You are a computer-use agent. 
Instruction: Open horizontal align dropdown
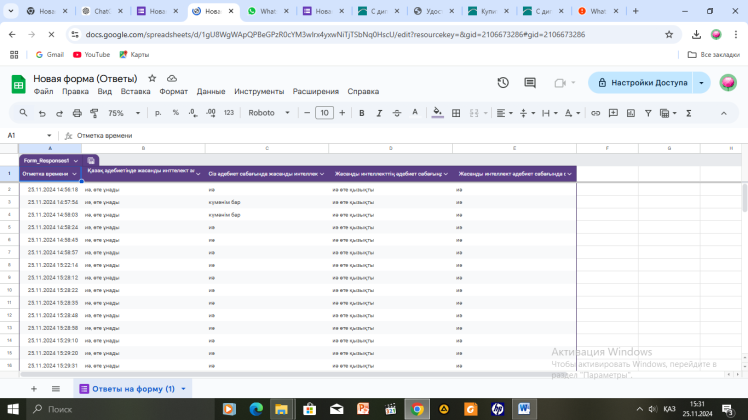[504, 113]
